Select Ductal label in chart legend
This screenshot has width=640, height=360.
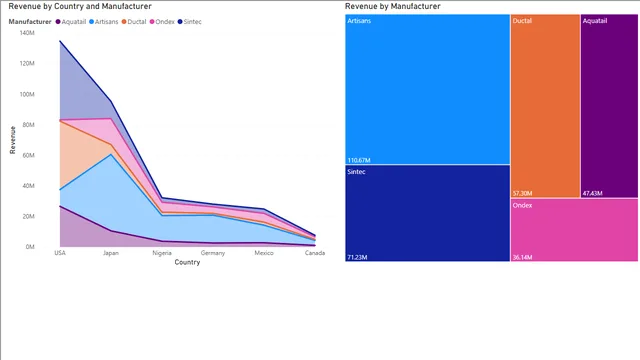[x=137, y=22]
